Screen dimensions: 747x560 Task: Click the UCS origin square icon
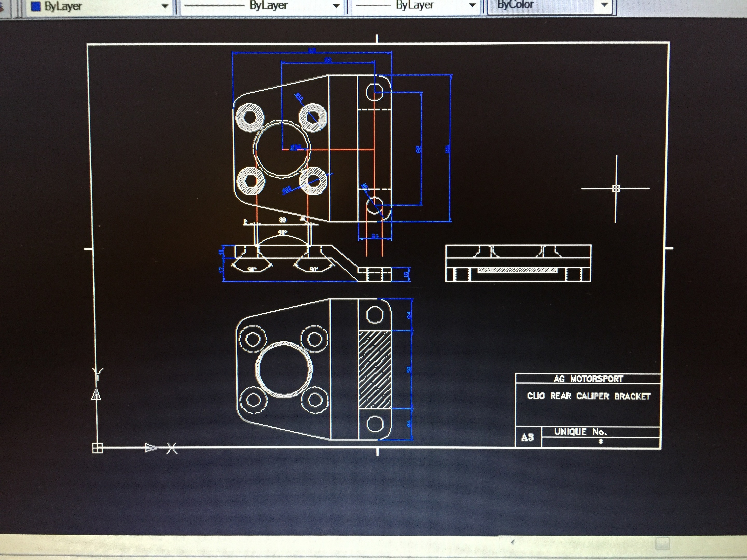[97, 448]
